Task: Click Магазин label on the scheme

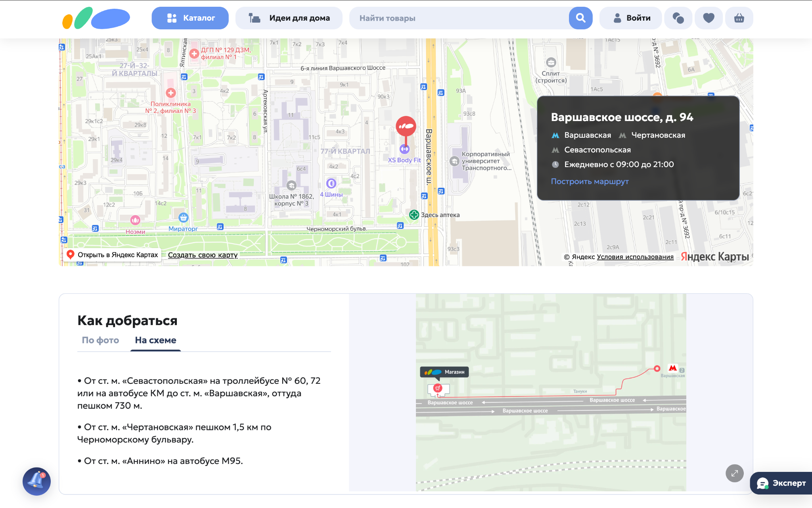Action: 444,372
